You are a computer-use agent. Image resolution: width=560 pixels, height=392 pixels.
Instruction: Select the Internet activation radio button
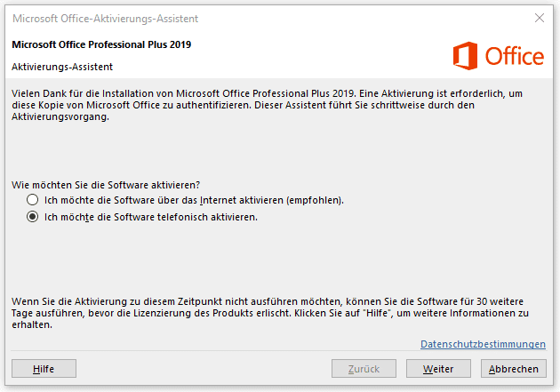(x=33, y=200)
